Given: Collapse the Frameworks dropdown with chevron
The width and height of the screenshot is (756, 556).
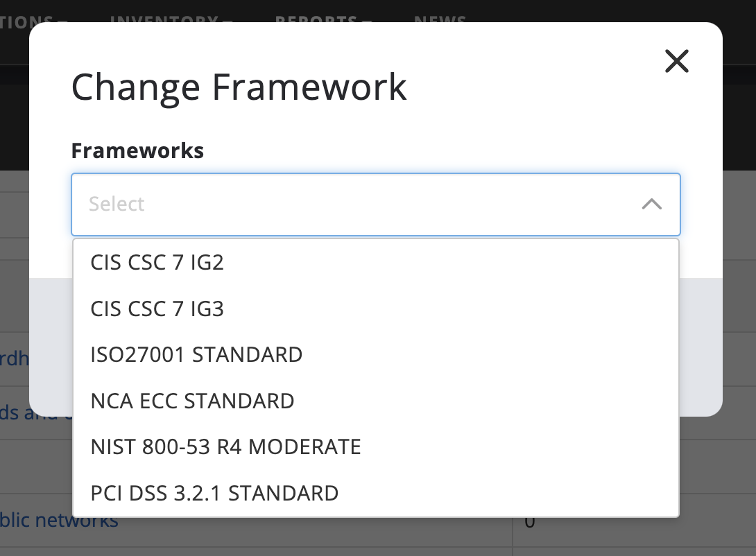Looking at the screenshot, I should [651, 204].
